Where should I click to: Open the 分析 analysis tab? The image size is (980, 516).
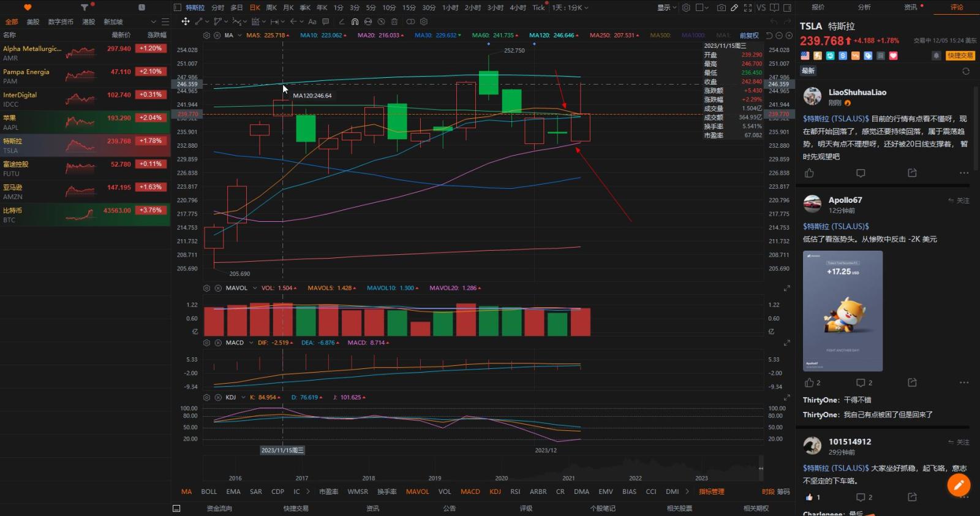864,7
